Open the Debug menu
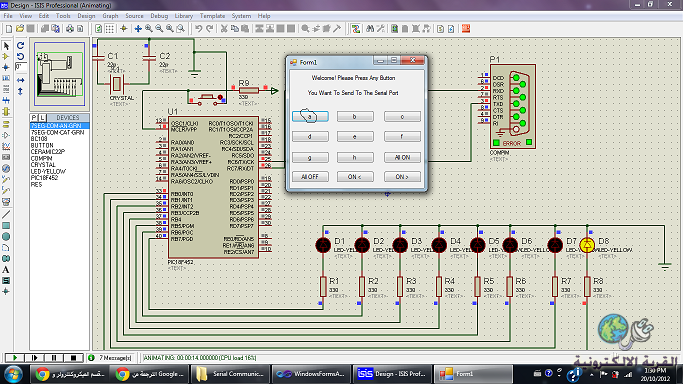 pyautogui.click(x=159, y=16)
